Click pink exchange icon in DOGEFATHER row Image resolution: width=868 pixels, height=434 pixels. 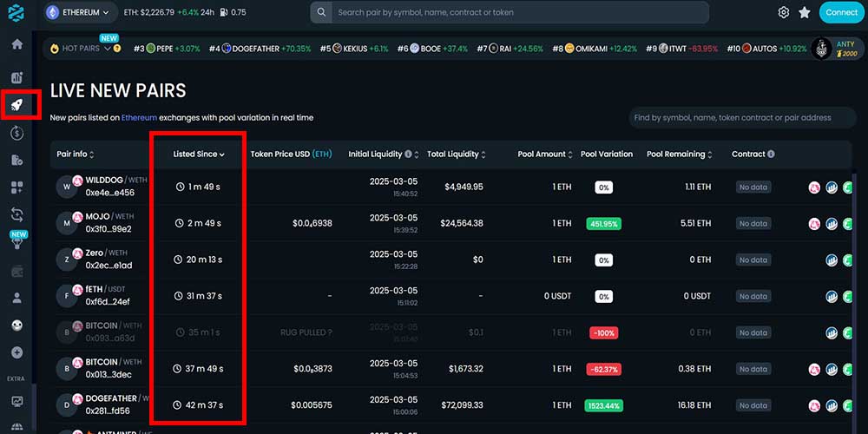point(814,405)
